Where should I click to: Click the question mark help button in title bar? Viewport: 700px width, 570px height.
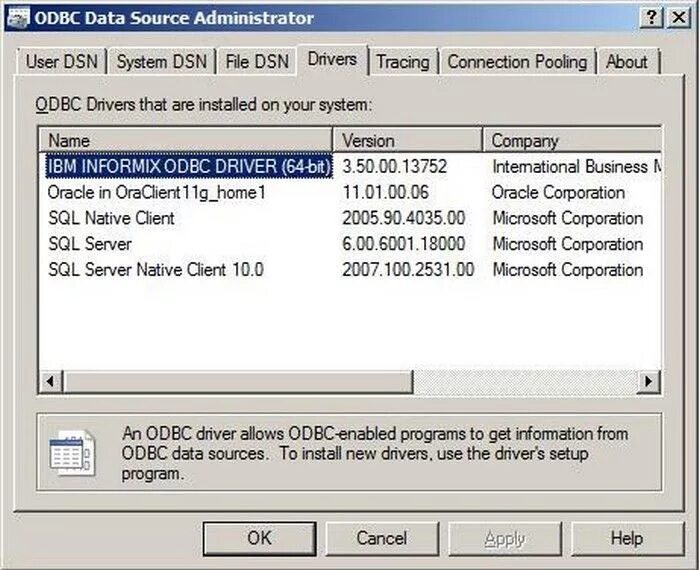(652, 18)
